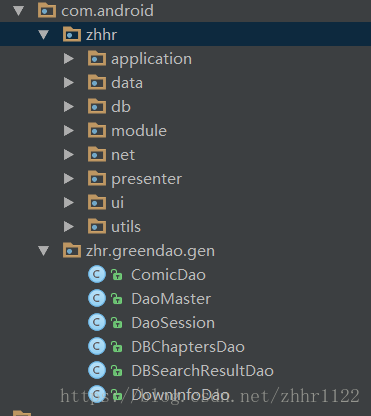Select the zhr.greendao.gen package label
The height and width of the screenshot is (416, 371).
tap(150, 251)
